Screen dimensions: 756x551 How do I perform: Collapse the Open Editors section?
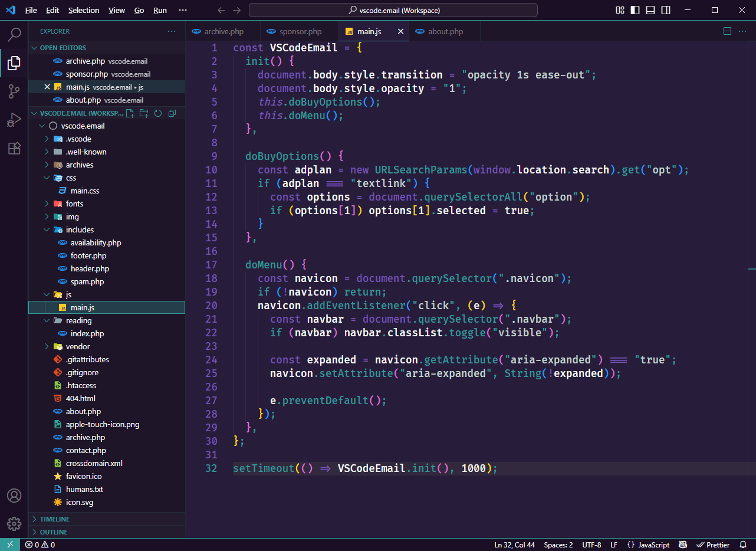point(107,48)
